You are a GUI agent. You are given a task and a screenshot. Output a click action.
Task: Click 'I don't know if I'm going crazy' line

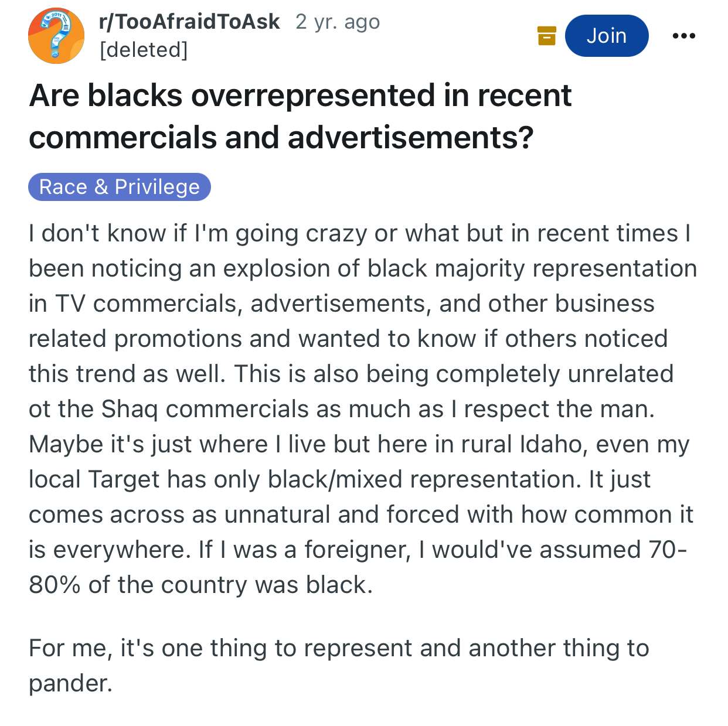coord(200,233)
